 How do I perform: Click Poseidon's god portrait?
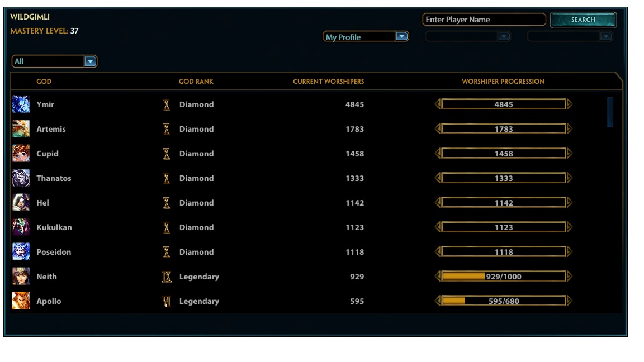point(21,252)
